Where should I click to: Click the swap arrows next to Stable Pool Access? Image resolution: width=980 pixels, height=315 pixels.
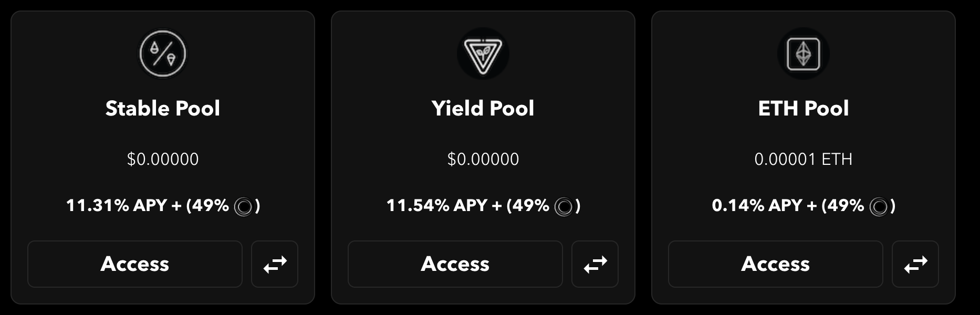[274, 264]
